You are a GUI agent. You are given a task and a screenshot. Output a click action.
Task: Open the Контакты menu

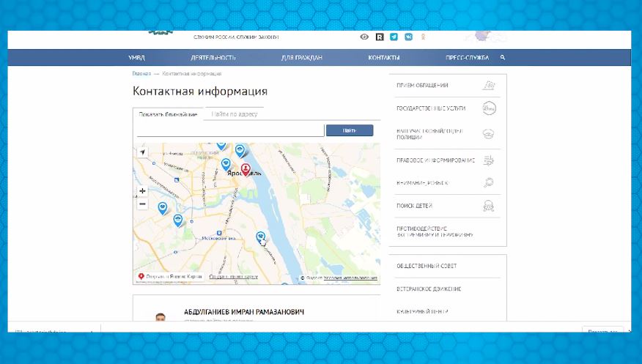[x=383, y=58]
